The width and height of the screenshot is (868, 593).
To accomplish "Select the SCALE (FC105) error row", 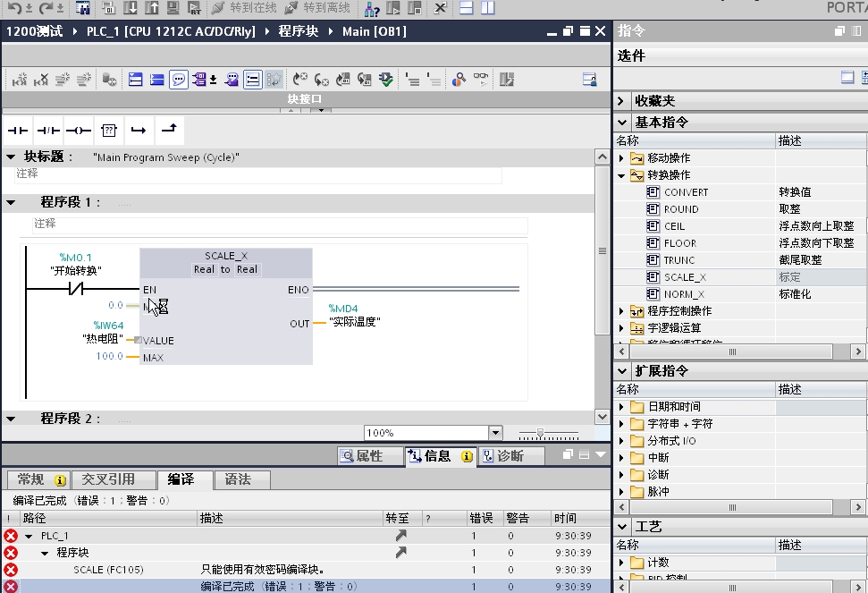I will (306, 570).
